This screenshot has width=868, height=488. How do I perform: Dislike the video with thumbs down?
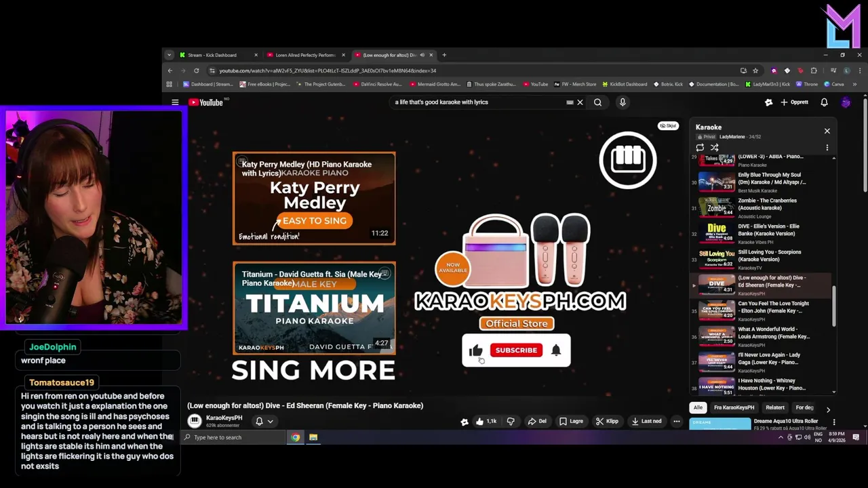point(511,421)
